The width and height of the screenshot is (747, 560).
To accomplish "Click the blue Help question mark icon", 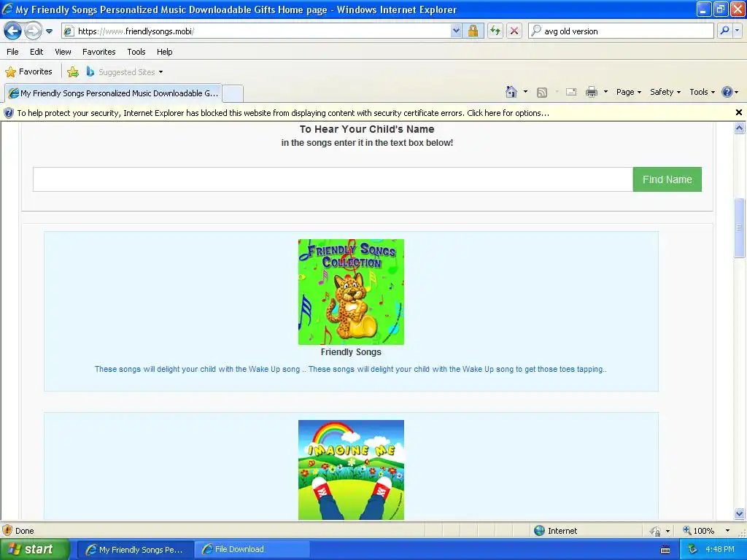I will coord(727,92).
